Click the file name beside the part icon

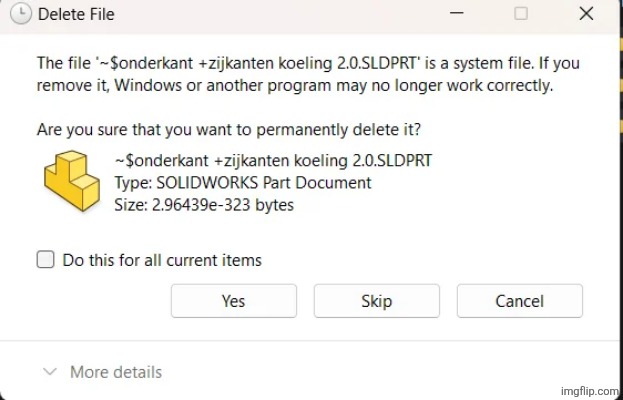pos(274,161)
